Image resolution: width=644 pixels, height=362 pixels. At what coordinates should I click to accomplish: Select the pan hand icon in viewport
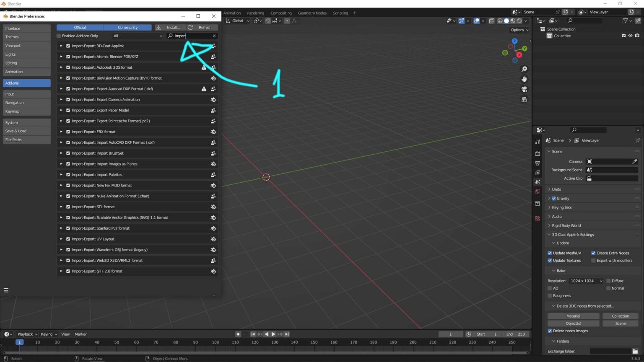(524, 79)
